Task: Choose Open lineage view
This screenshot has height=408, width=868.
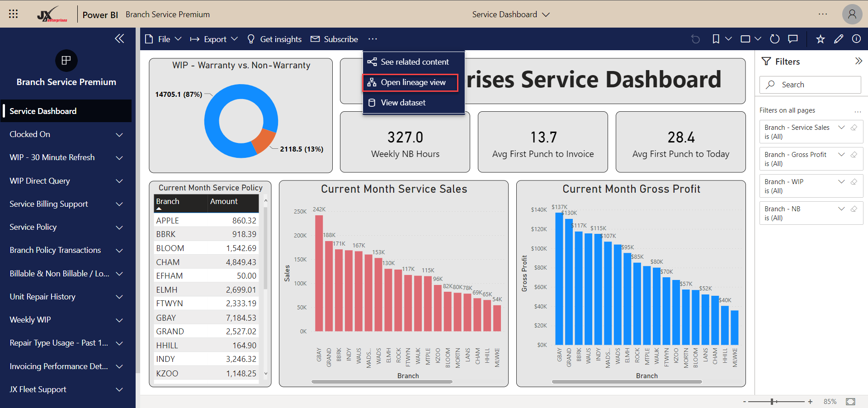Action: 410,82
